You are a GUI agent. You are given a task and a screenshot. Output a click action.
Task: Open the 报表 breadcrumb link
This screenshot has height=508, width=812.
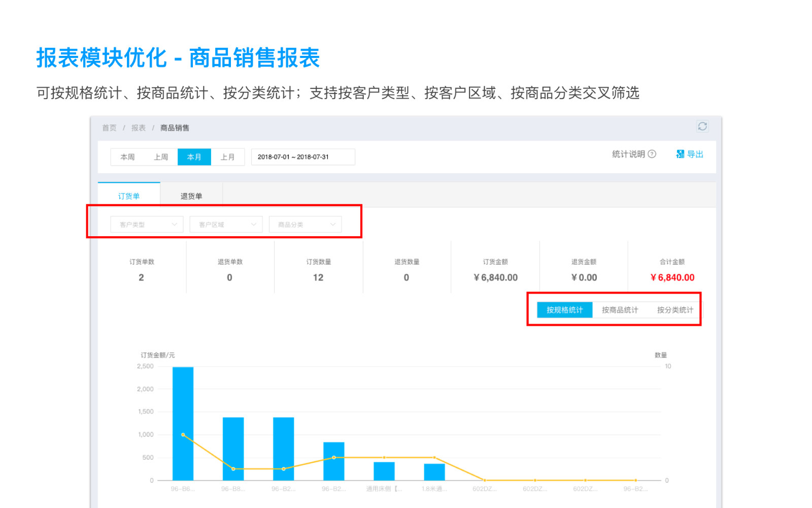(139, 128)
